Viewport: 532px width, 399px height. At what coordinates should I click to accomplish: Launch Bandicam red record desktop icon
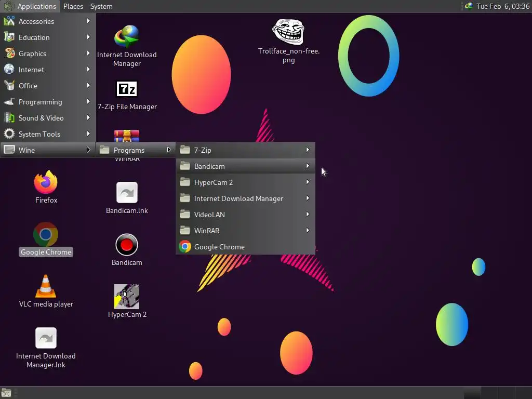point(127,250)
